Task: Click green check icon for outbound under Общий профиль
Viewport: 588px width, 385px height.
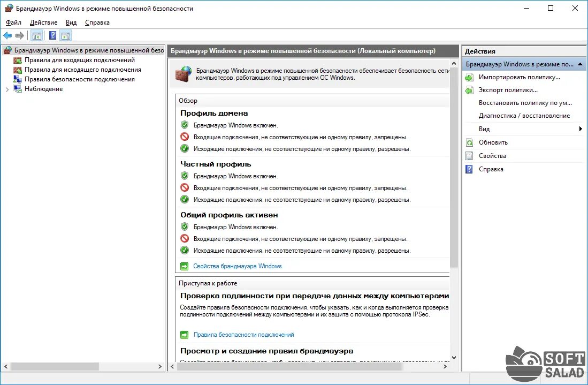Action: [x=185, y=250]
